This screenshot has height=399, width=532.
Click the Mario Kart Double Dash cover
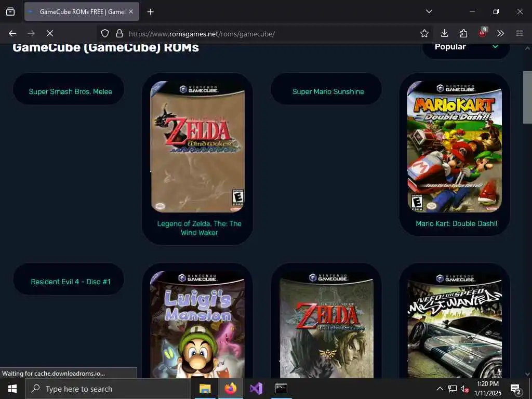pos(455,147)
